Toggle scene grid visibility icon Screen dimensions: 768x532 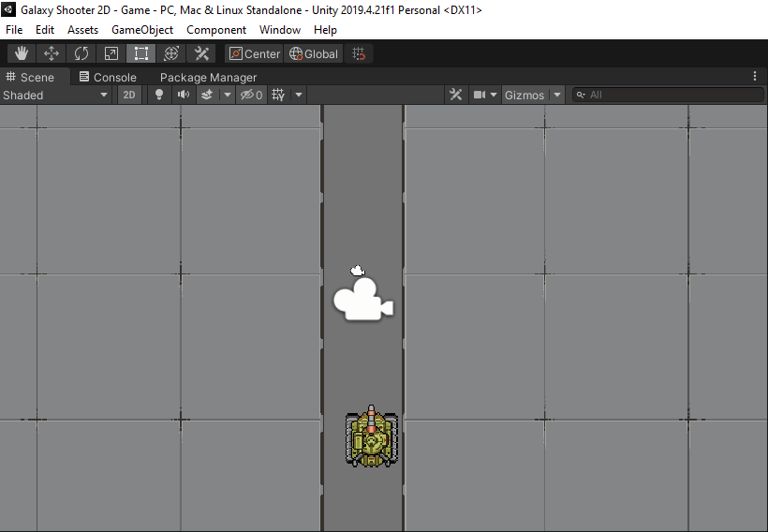[x=278, y=95]
